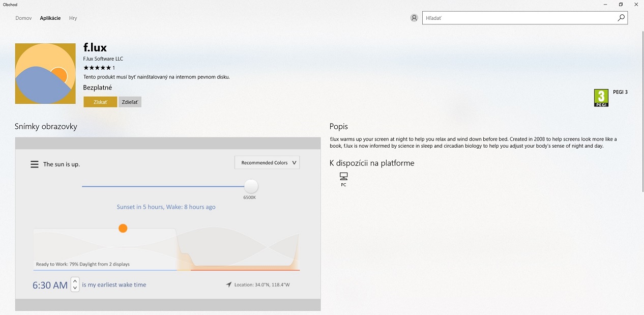This screenshot has width=644, height=315.
Task: Click the K dispozícii na platforme heading
Action: (372, 163)
